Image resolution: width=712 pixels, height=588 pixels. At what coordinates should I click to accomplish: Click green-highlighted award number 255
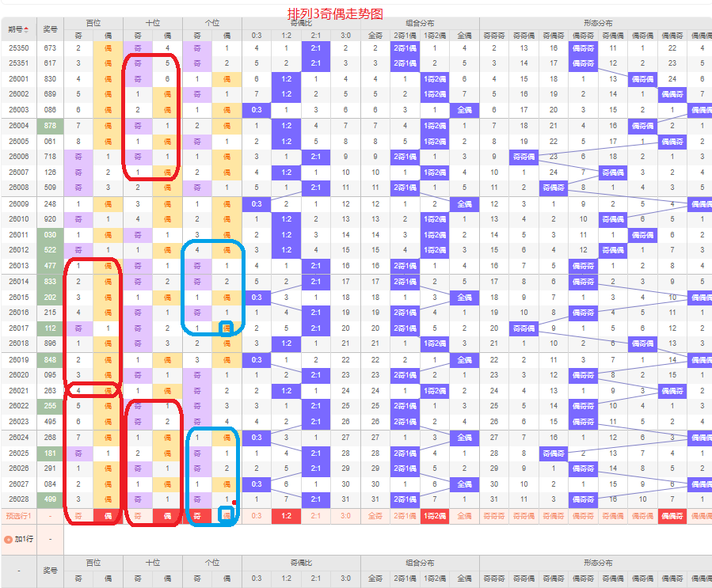(x=50, y=406)
